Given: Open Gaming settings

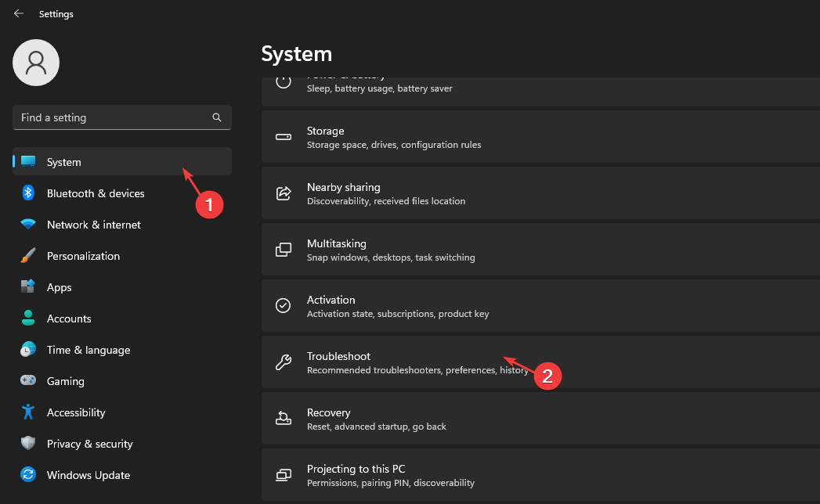Looking at the screenshot, I should click(122, 381).
